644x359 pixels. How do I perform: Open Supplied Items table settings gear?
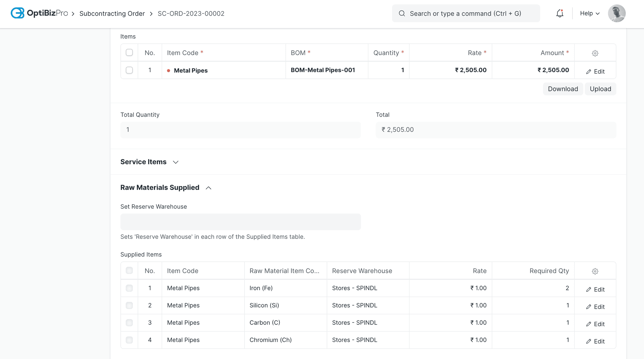tap(595, 271)
